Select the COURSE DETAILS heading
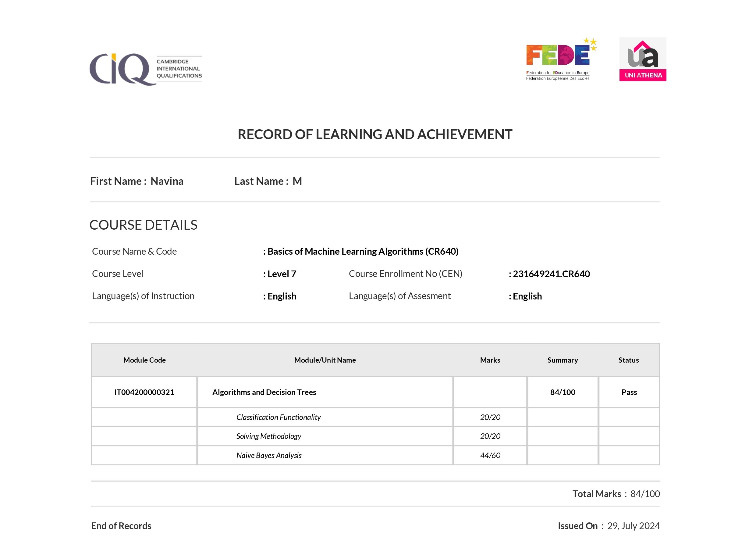 point(144,225)
